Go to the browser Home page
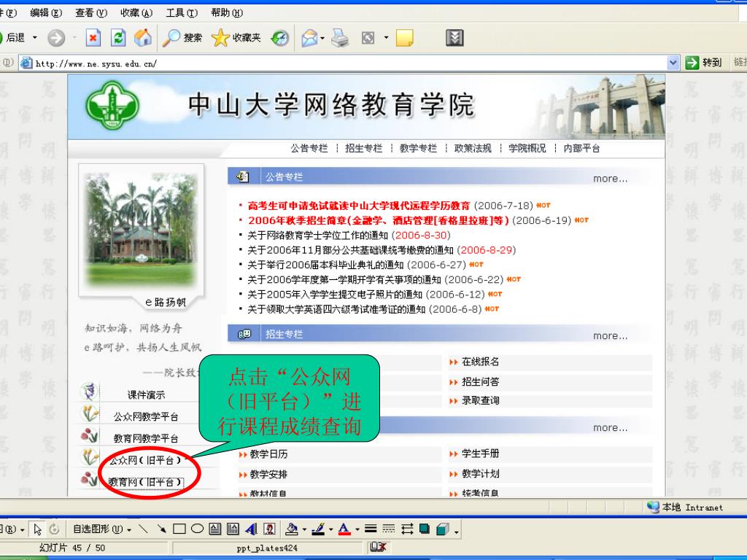Image resolution: width=747 pixels, height=560 pixels. tap(143, 38)
